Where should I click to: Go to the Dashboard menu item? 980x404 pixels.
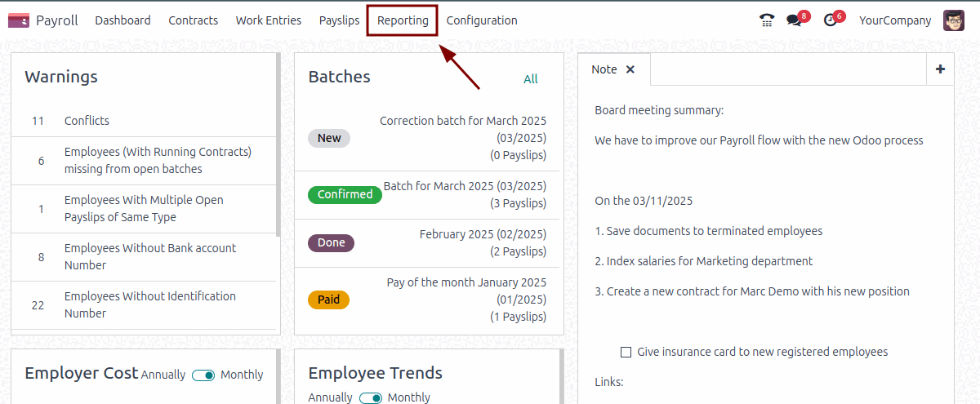[122, 20]
